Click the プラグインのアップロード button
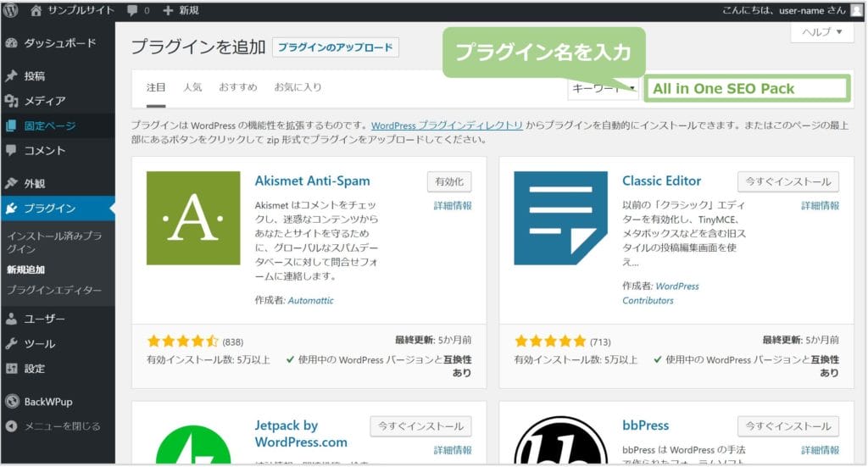The width and height of the screenshot is (868, 467). (336, 47)
